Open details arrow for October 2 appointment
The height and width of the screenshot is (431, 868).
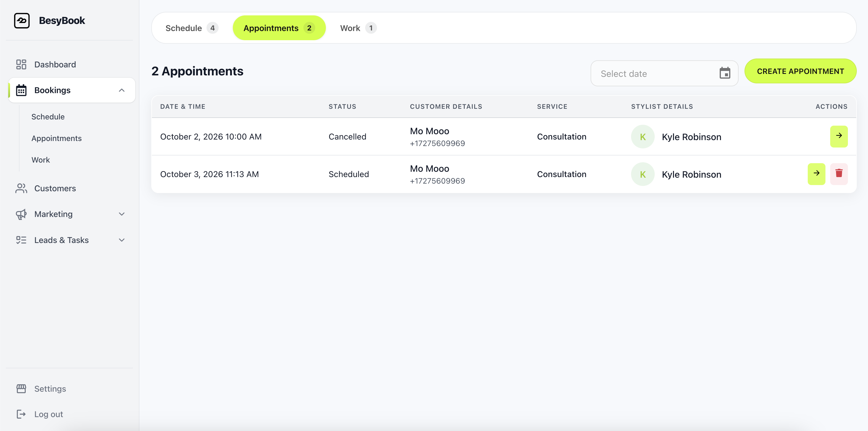[839, 136]
